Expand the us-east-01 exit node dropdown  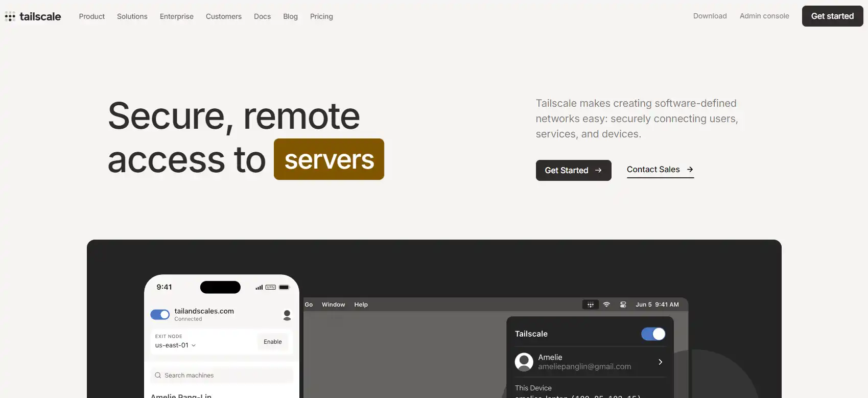tap(175, 345)
